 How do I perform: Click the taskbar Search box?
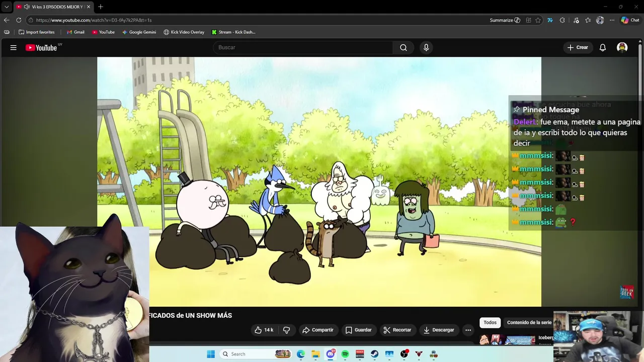tap(257, 354)
